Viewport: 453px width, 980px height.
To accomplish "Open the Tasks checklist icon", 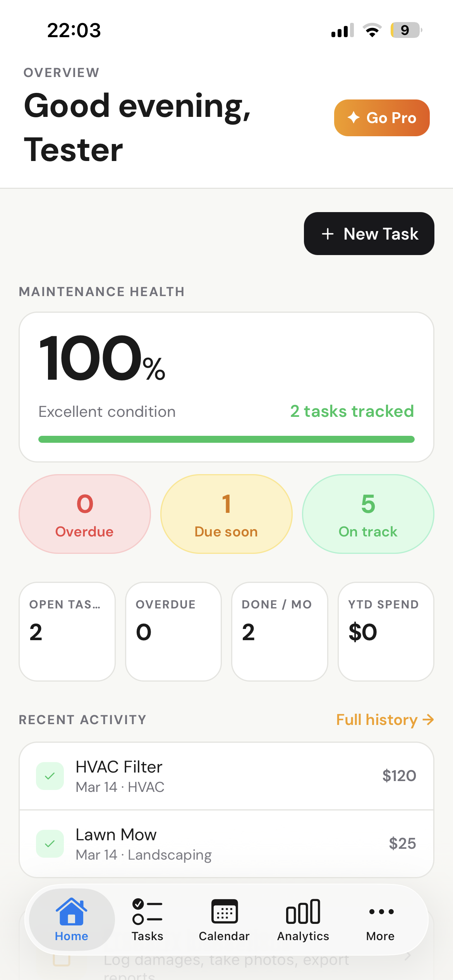I will [x=147, y=911].
